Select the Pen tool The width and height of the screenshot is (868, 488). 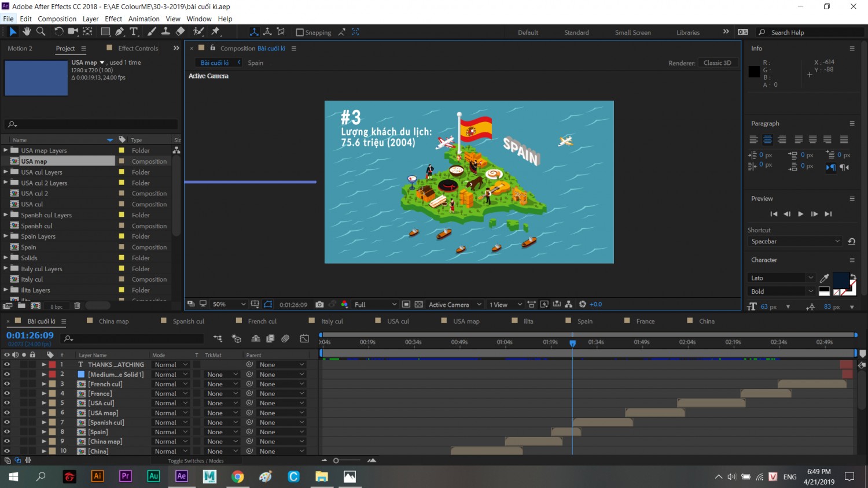(119, 32)
